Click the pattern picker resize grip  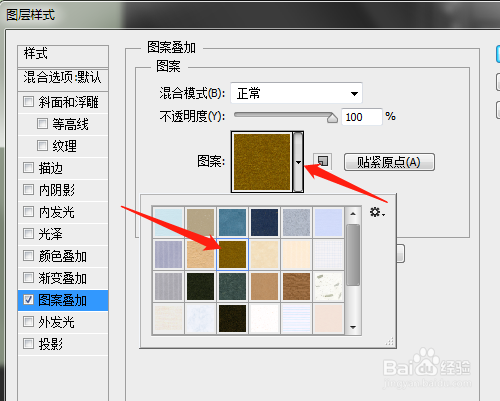[x=390, y=342]
